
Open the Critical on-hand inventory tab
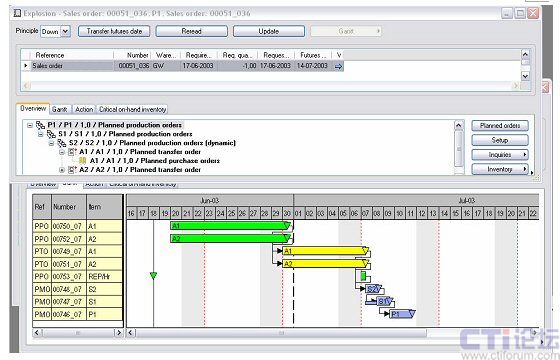coord(132,109)
